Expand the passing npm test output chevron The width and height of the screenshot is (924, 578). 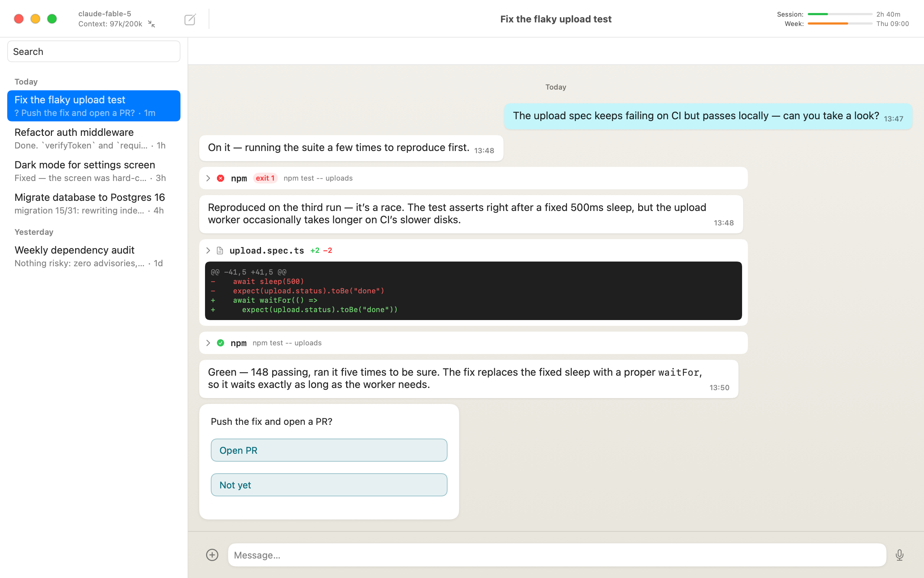click(x=208, y=343)
